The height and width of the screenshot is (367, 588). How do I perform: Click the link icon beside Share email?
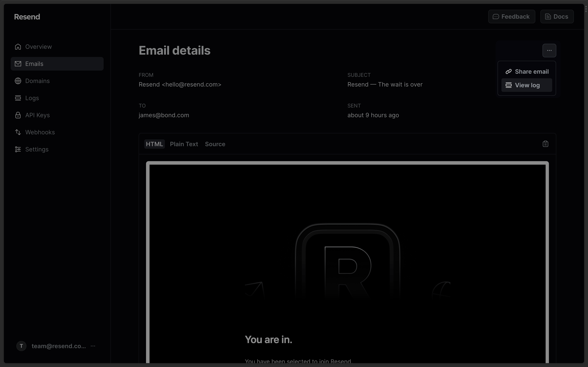pyautogui.click(x=509, y=72)
